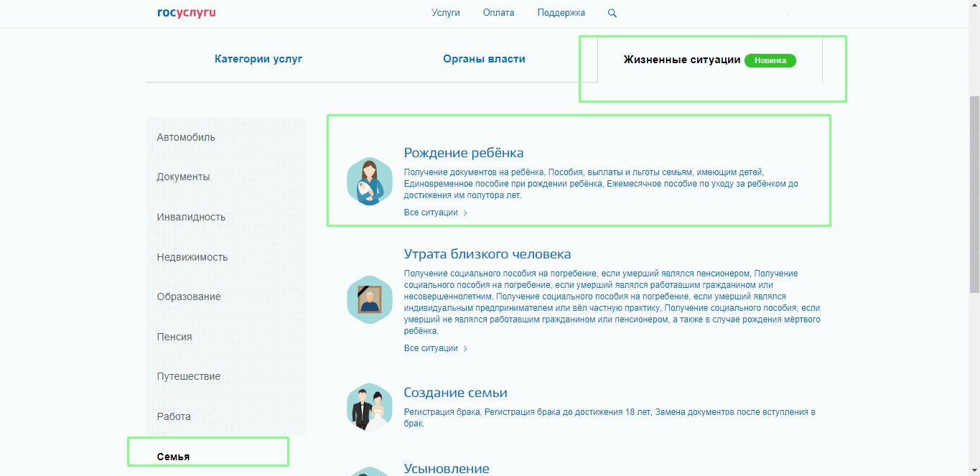Expand chevron next to Все ситуации under Рождение ребёнка

coord(465,213)
